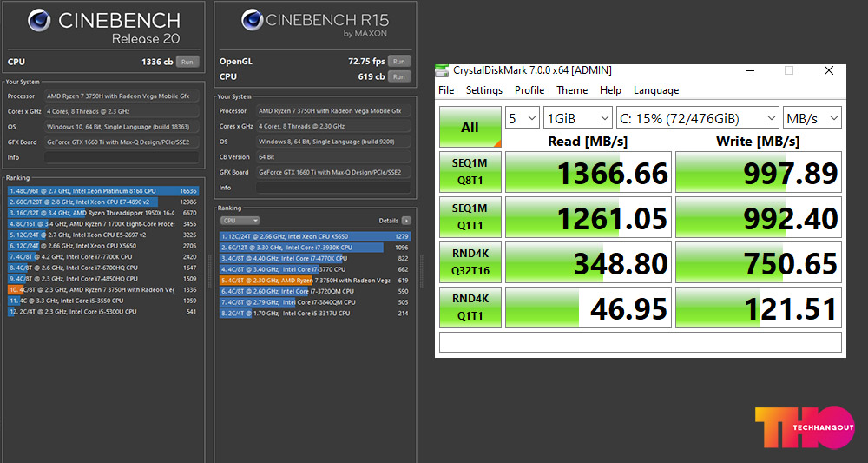Click the Processor field in Cinebench R20
868x463 pixels.
click(x=122, y=96)
